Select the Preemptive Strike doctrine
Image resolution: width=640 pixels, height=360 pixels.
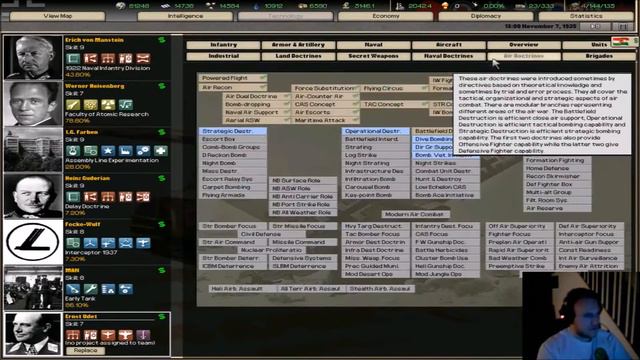coord(520,266)
